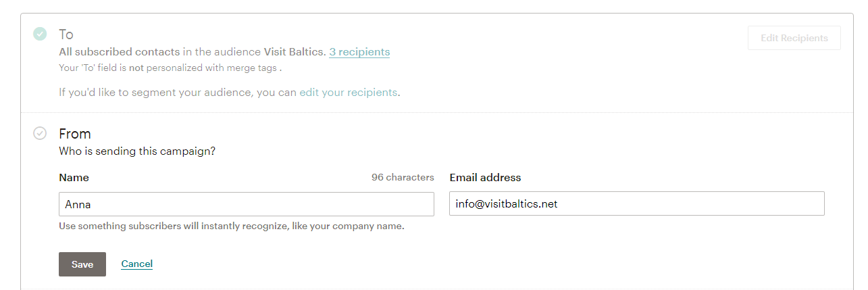Cancel editing the From section

pos(137,264)
